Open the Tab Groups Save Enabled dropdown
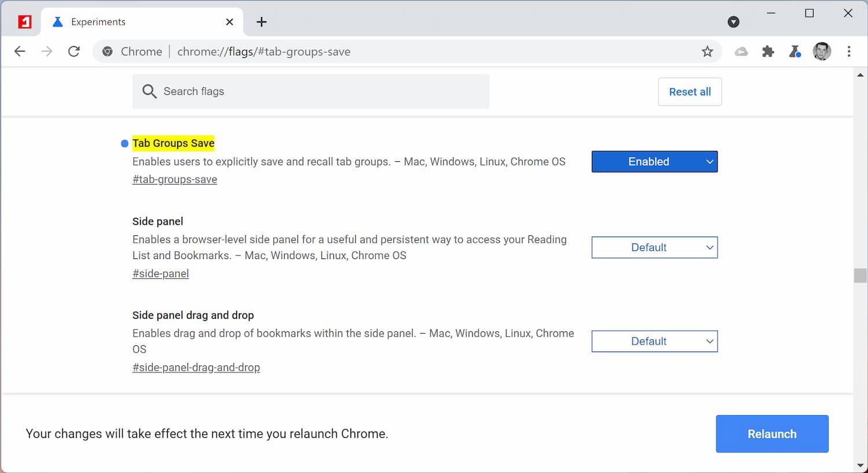This screenshot has width=868, height=473. point(654,162)
